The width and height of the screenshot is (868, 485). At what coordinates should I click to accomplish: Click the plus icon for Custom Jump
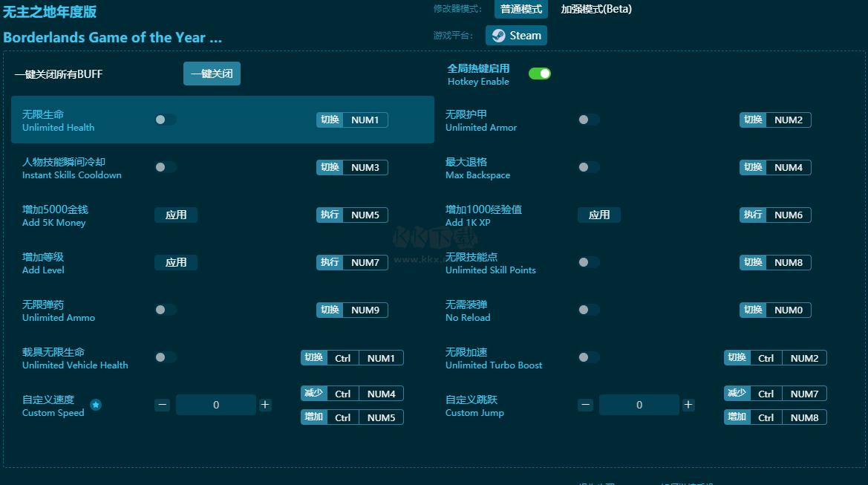(x=688, y=405)
